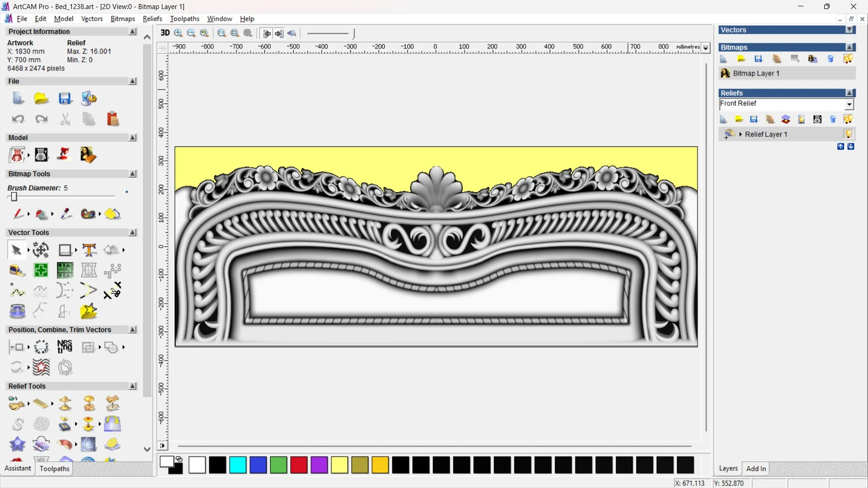
Task: Select the Create Text vector tool
Action: coord(89,250)
